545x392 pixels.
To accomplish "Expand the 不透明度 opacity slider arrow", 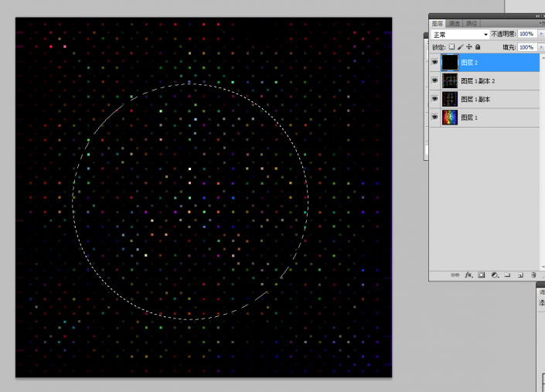I will (x=541, y=35).
